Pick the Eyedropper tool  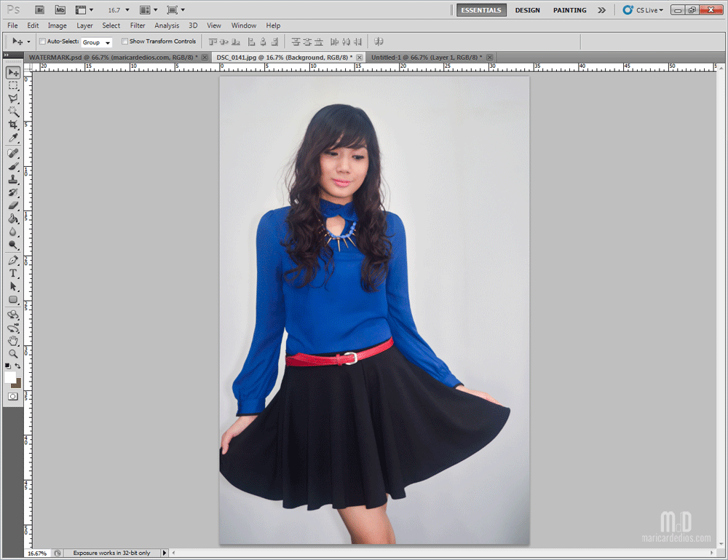coord(13,138)
